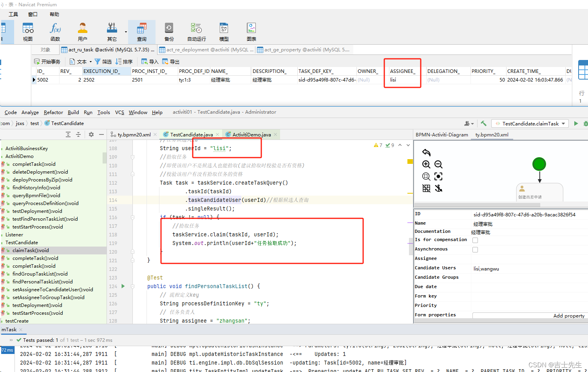Select the Listener node in structure tree
Image resolution: width=588 pixels, height=372 pixels.
pos(14,234)
